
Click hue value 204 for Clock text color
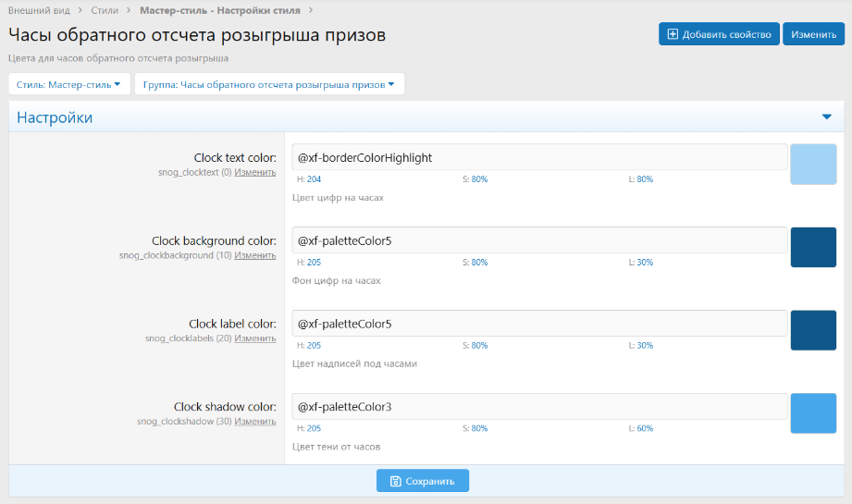click(x=314, y=179)
